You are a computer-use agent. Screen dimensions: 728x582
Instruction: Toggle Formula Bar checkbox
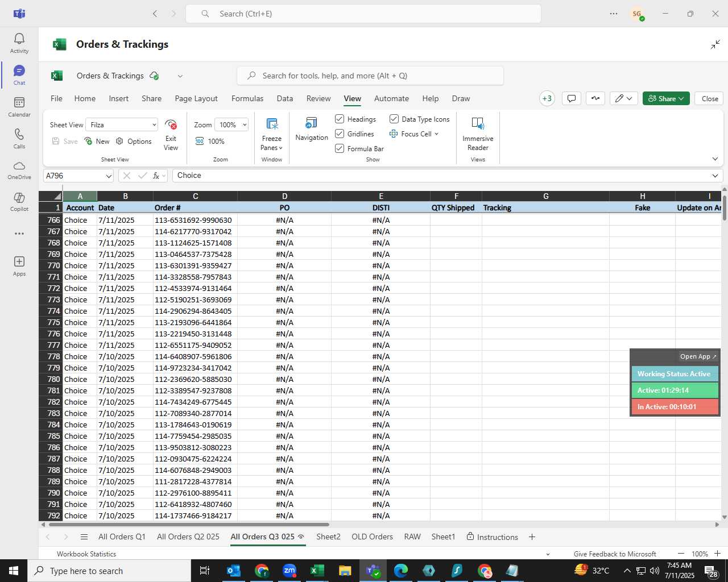(340, 148)
